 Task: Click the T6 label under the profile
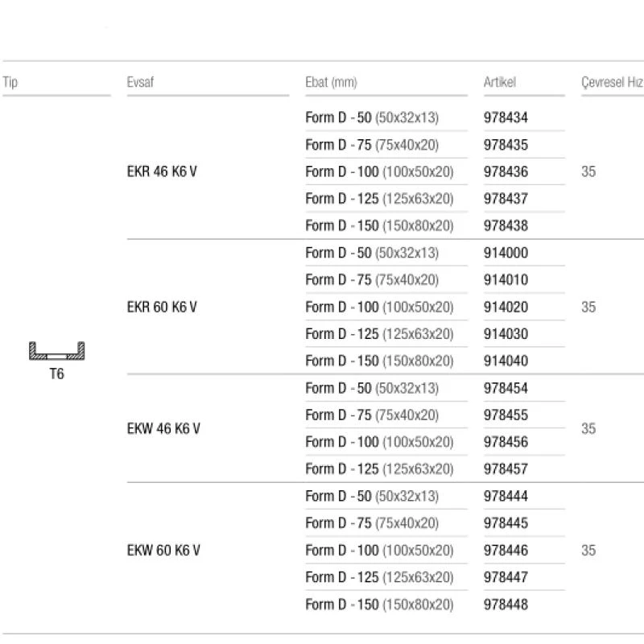(56, 374)
